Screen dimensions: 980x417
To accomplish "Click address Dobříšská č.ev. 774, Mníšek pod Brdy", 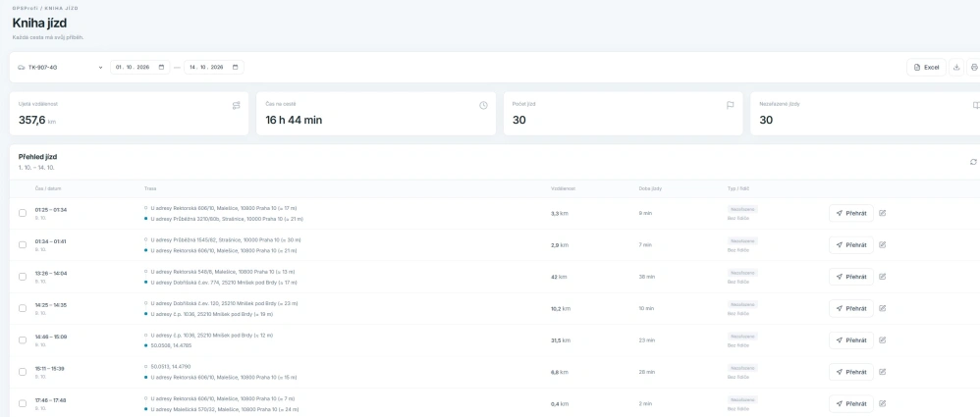I will point(226,283).
